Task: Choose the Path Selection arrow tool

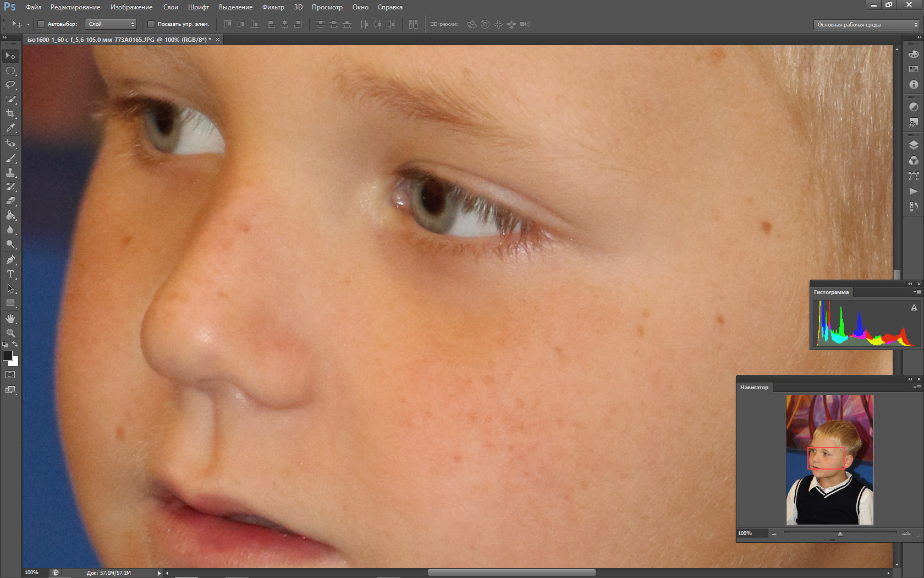Action: [10, 288]
